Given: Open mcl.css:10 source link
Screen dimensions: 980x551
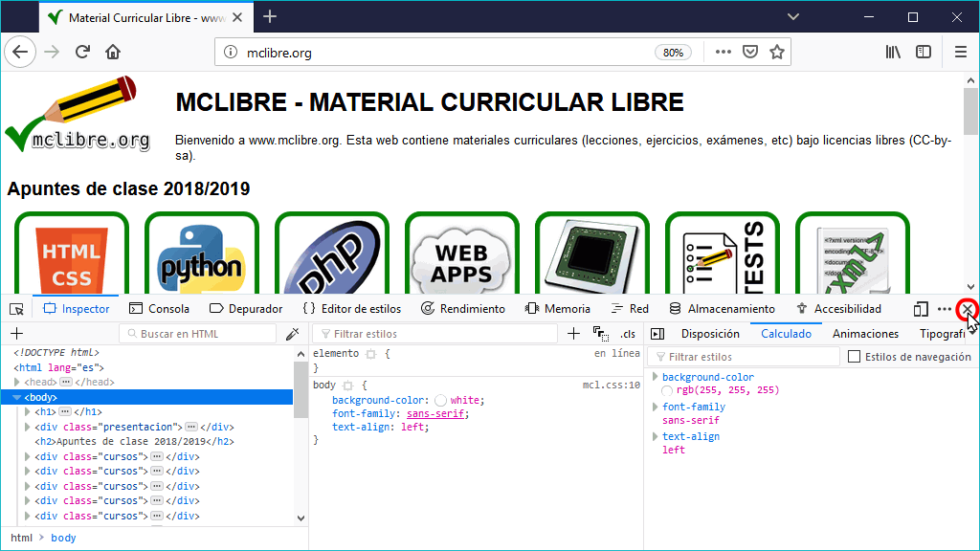Looking at the screenshot, I should (612, 385).
